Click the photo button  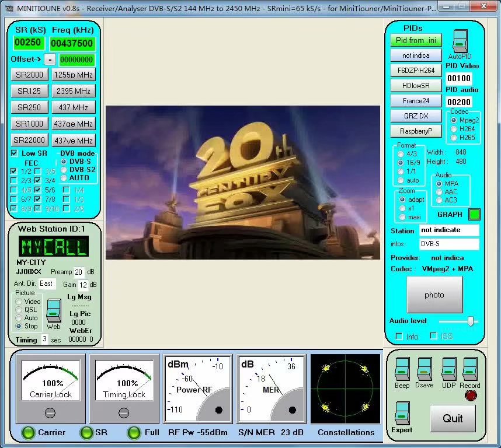(434, 295)
